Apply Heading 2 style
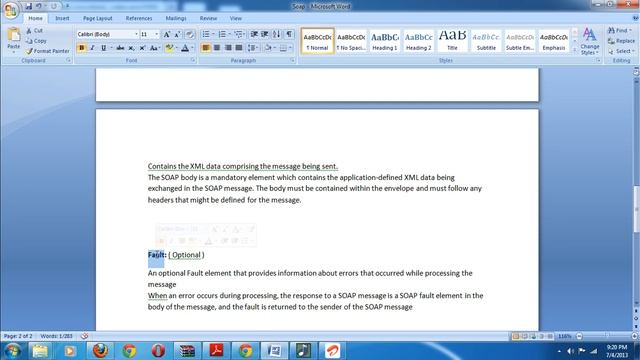This screenshot has height=360, width=640. pyautogui.click(x=418, y=41)
